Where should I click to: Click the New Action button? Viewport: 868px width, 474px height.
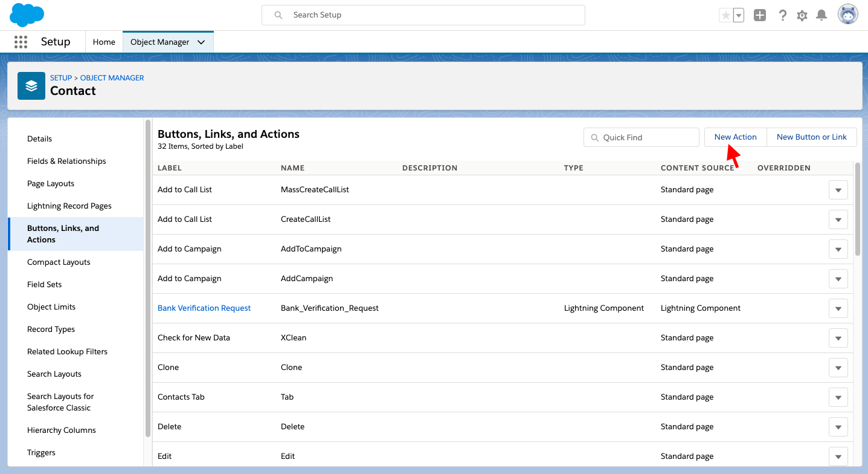[736, 137]
